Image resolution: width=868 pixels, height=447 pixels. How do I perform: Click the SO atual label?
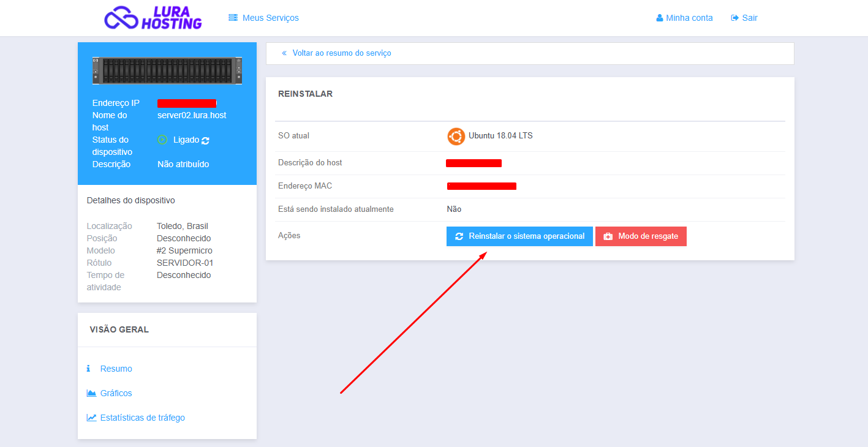click(x=294, y=135)
